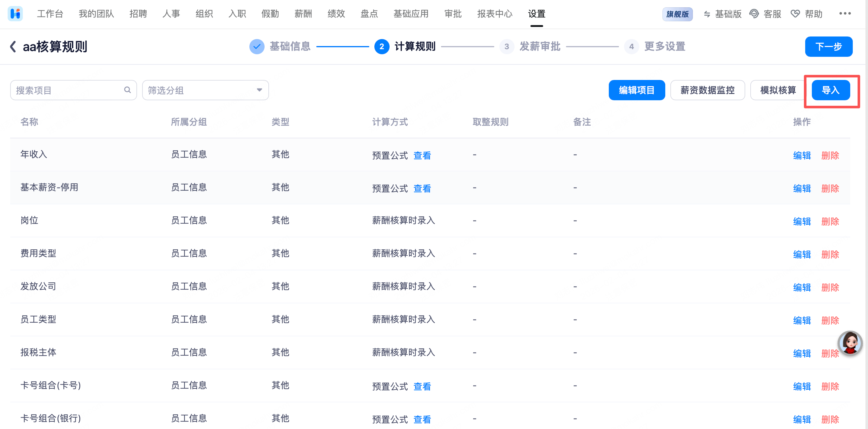Click the 下一步 button

pos(829,47)
